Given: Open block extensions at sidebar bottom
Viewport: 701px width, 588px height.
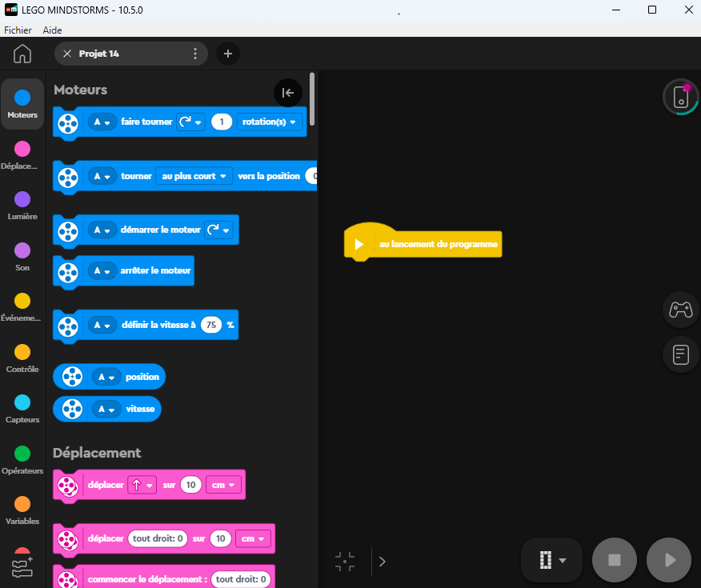Looking at the screenshot, I should pos(22,567).
